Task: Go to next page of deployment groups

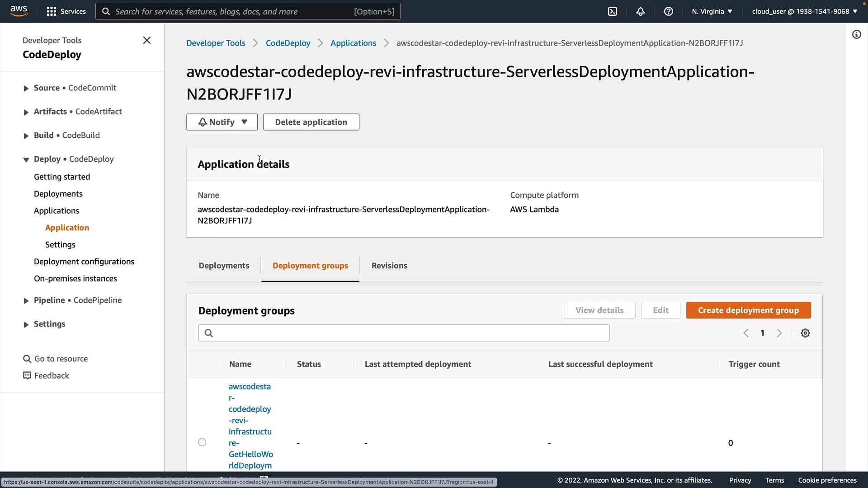Action: point(779,333)
